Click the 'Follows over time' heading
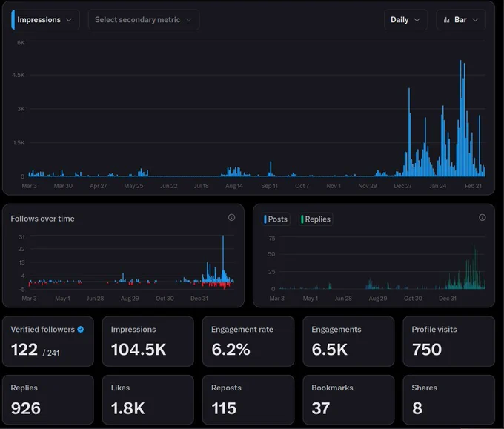Screen dimensions: 504x429 (42, 219)
